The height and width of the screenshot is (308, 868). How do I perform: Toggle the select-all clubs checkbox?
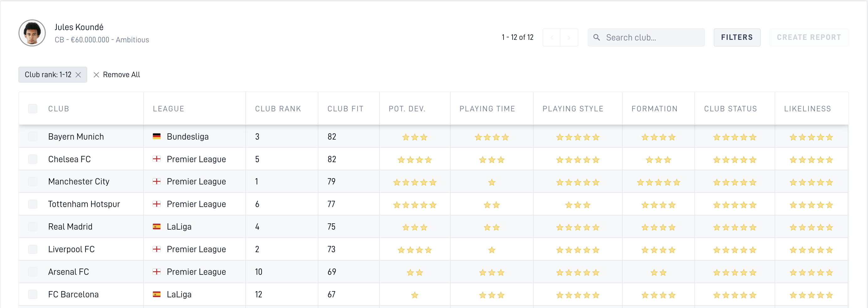coord(33,109)
